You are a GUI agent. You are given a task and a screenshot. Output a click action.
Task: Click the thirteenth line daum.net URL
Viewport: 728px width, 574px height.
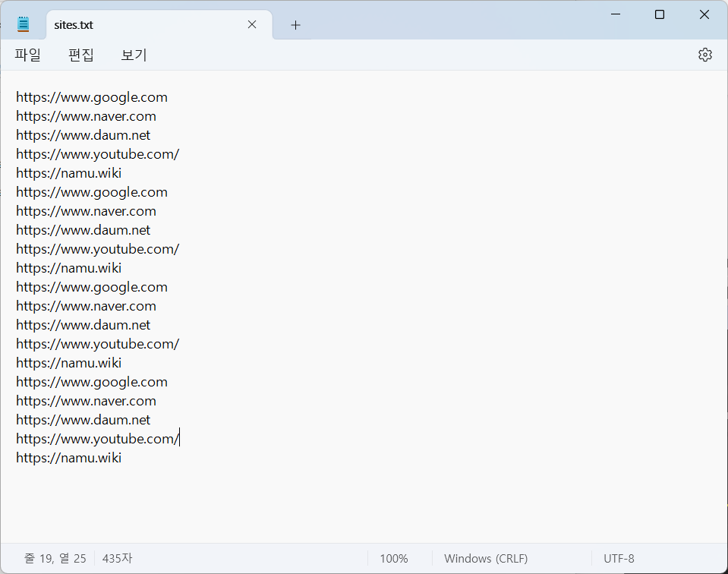83,326
